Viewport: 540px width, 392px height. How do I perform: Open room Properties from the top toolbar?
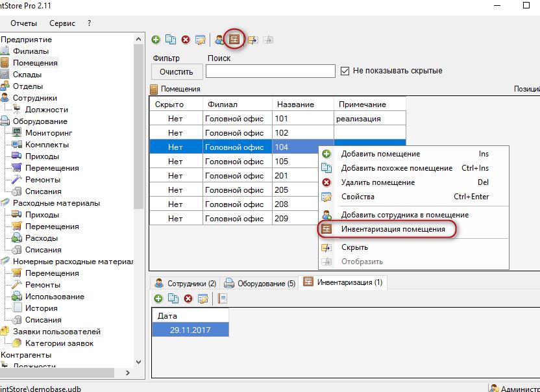(200, 40)
